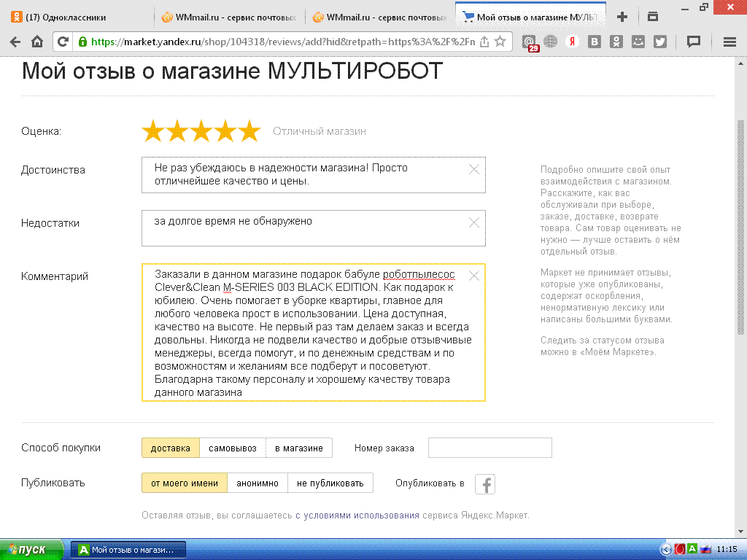The image size is (747, 560).
Task: Switch to the first WMmail.ru tab
Action: tap(228, 17)
